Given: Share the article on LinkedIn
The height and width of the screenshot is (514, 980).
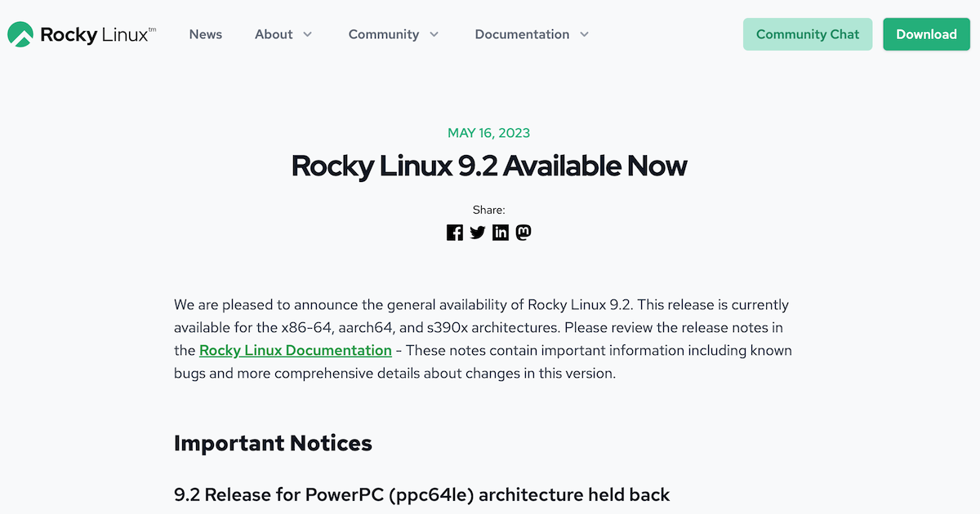Looking at the screenshot, I should tap(501, 233).
